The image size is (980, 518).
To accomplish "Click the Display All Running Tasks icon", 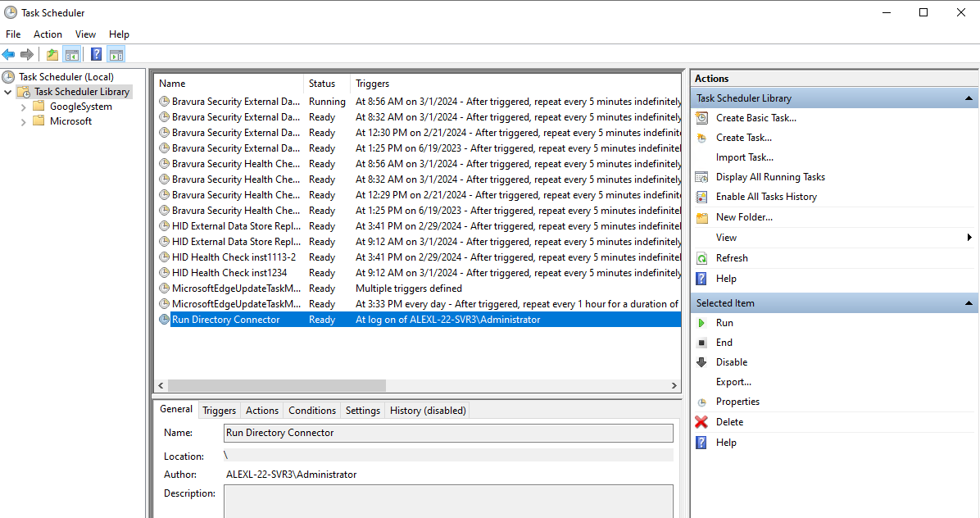I will (701, 176).
